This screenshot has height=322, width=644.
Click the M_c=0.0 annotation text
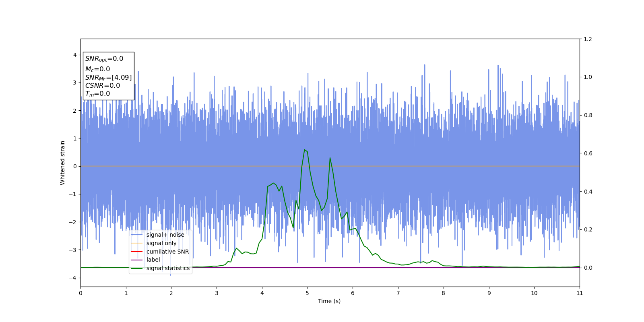pyautogui.click(x=97, y=69)
